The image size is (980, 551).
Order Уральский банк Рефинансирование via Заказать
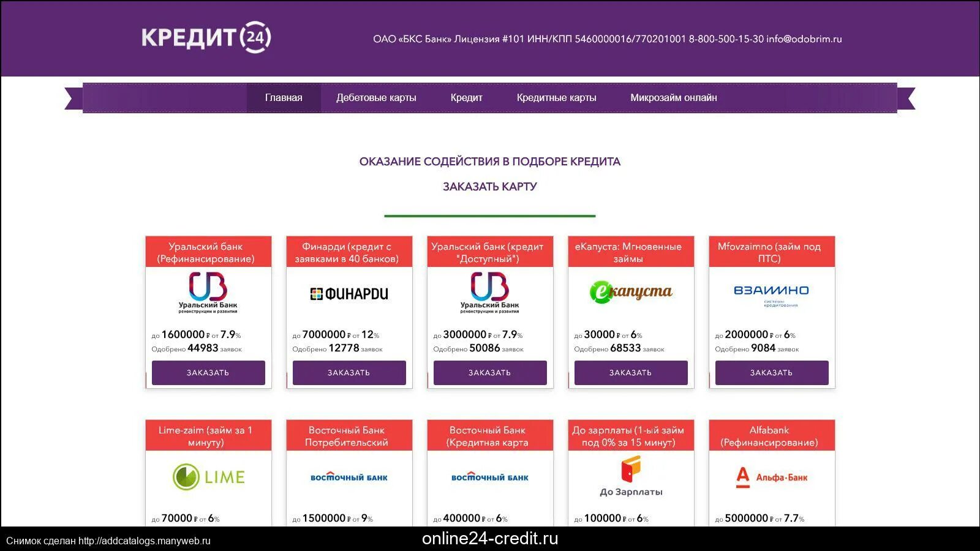(208, 373)
